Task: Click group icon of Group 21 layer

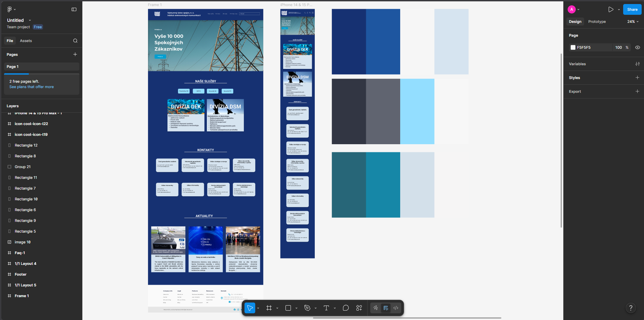Action: pos(9,167)
